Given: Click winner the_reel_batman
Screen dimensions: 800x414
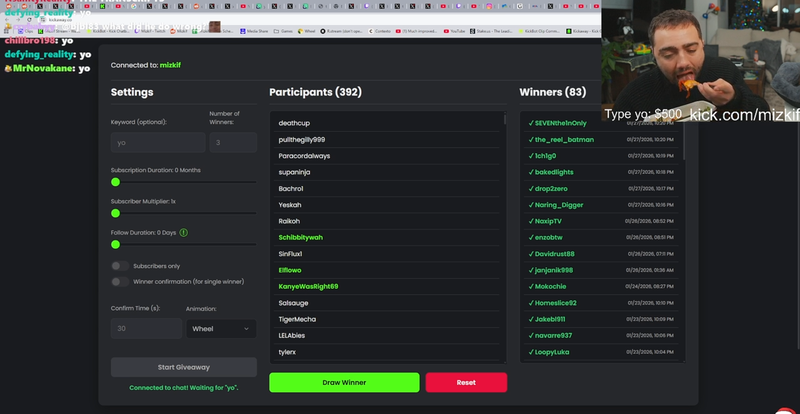Looking at the screenshot, I should coord(564,139).
